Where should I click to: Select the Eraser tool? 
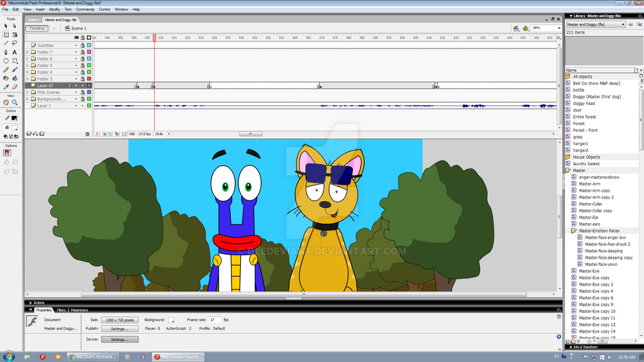click(x=15, y=87)
